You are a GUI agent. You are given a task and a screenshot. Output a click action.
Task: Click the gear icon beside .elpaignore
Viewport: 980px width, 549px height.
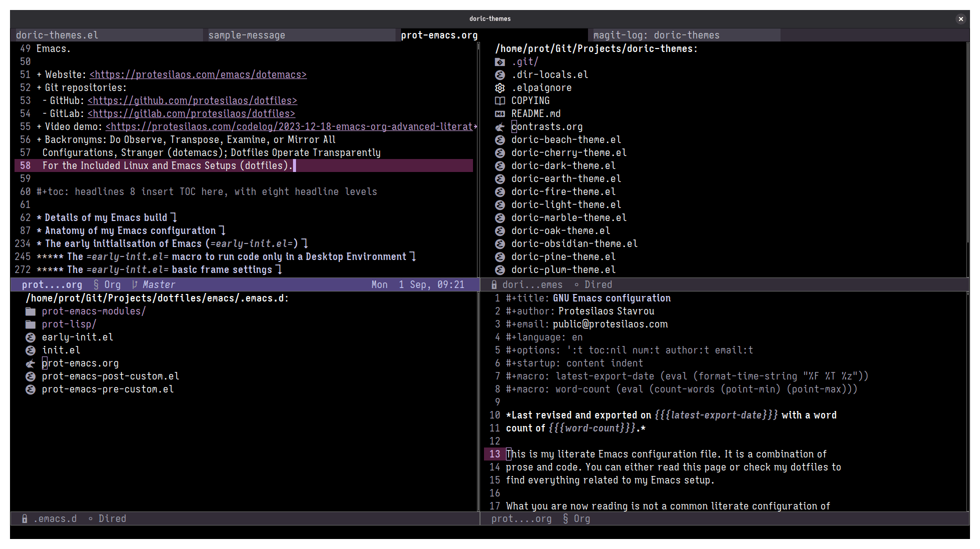point(499,88)
